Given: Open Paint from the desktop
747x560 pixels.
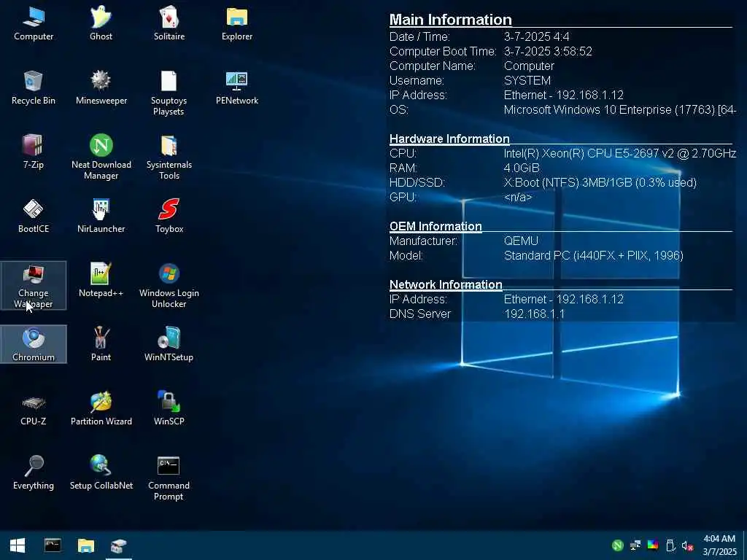Looking at the screenshot, I should pos(101,344).
